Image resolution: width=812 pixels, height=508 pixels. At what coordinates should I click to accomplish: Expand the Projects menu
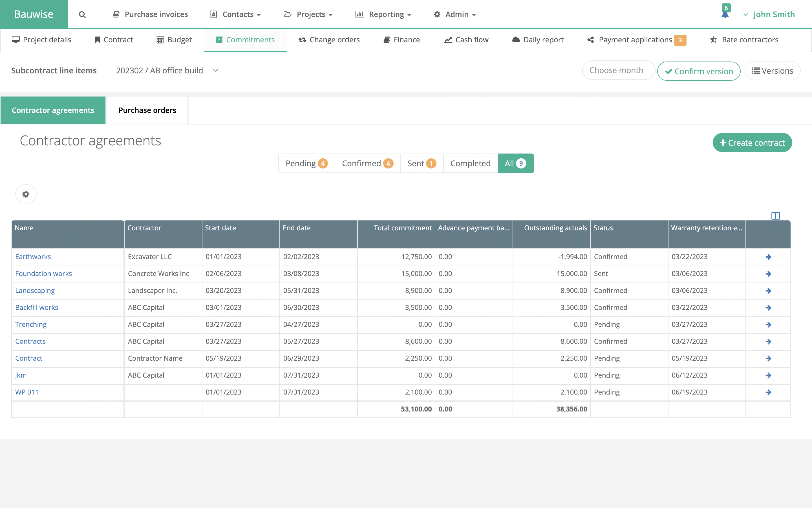click(x=308, y=14)
